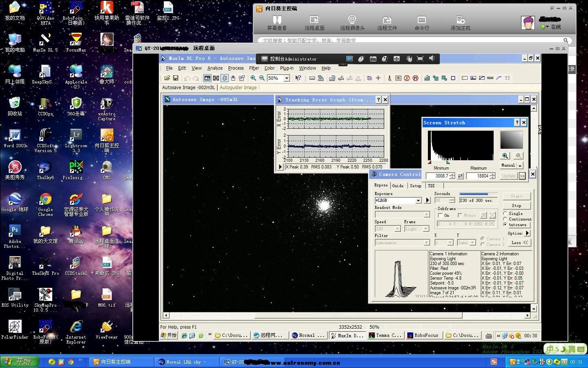The image size is (588, 368).
Task: Open the Readout Mode dropdown
Action: (x=426, y=214)
